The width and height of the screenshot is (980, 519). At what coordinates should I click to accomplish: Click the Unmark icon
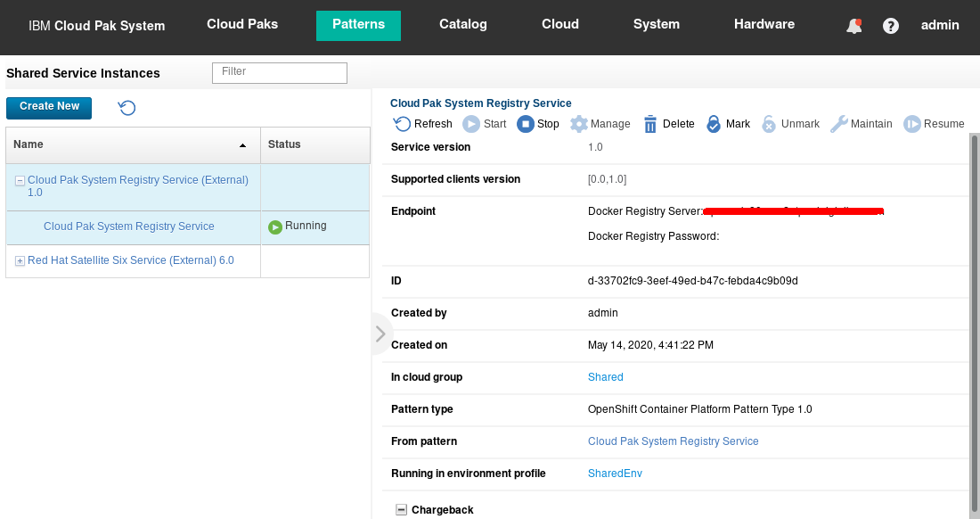point(769,124)
